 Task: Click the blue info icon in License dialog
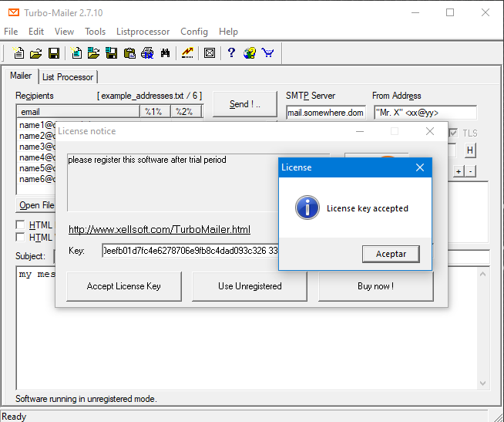click(x=307, y=208)
